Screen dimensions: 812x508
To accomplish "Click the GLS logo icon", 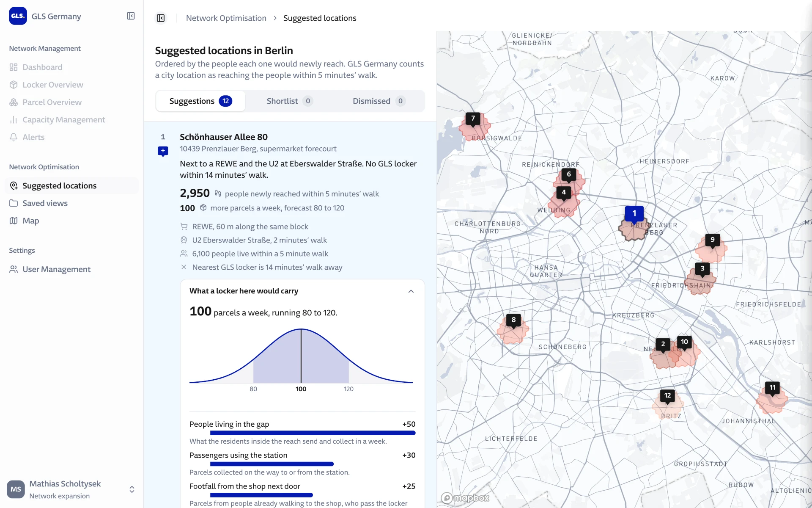I will click(x=18, y=16).
